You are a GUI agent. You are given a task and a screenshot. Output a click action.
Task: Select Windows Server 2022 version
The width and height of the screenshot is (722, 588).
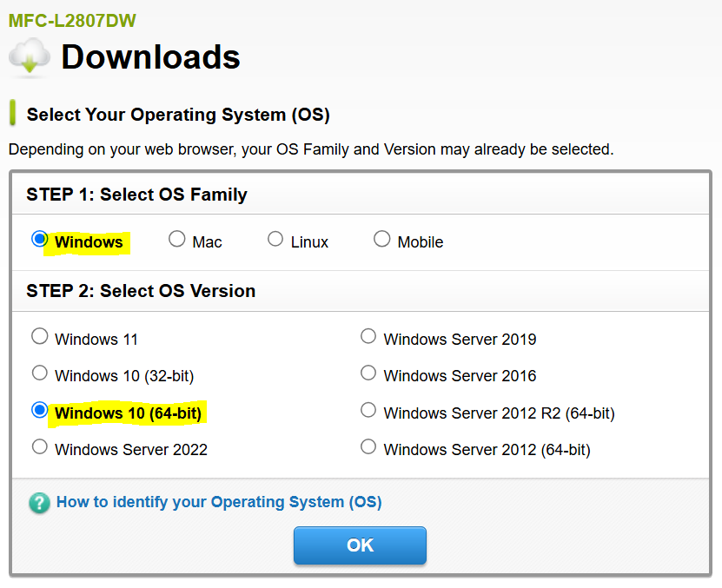click(40, 446)
